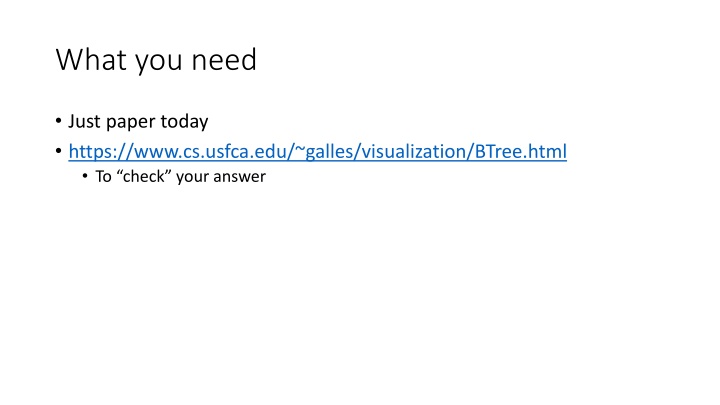Screen dimensions: 720x405
Task: Click the word "need" in the title
Action: (x=224, y=60)
